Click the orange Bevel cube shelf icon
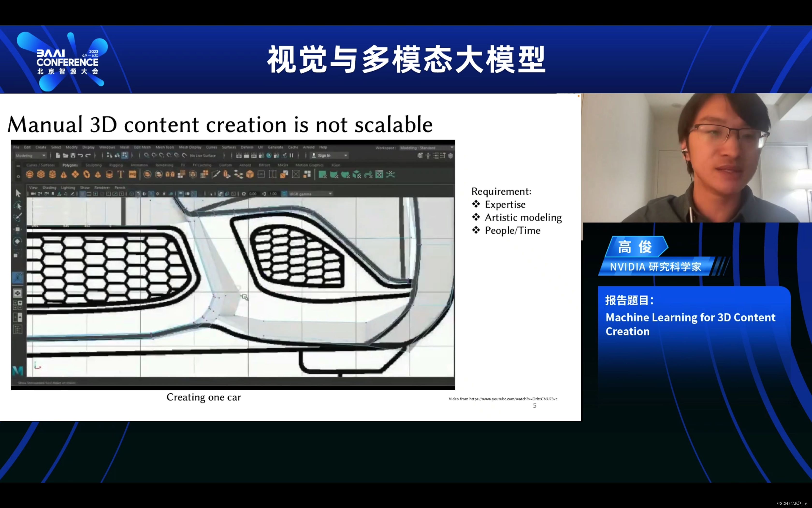 (x=250, y=174)
